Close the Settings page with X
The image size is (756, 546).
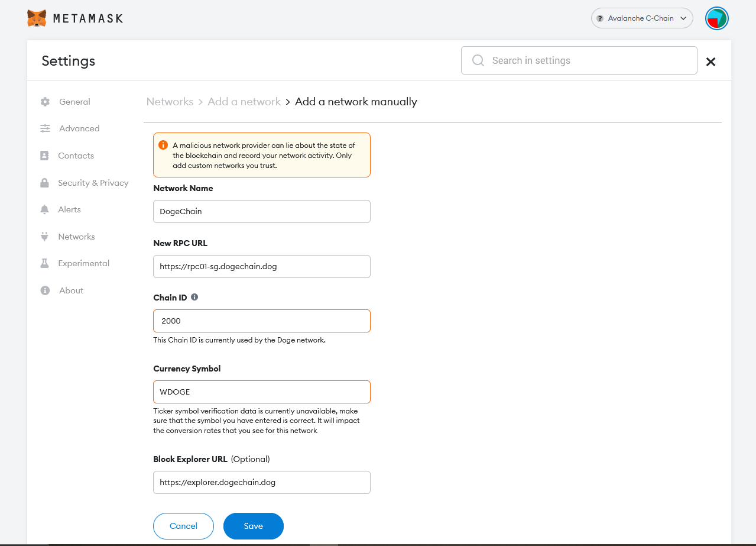[710, 62]
